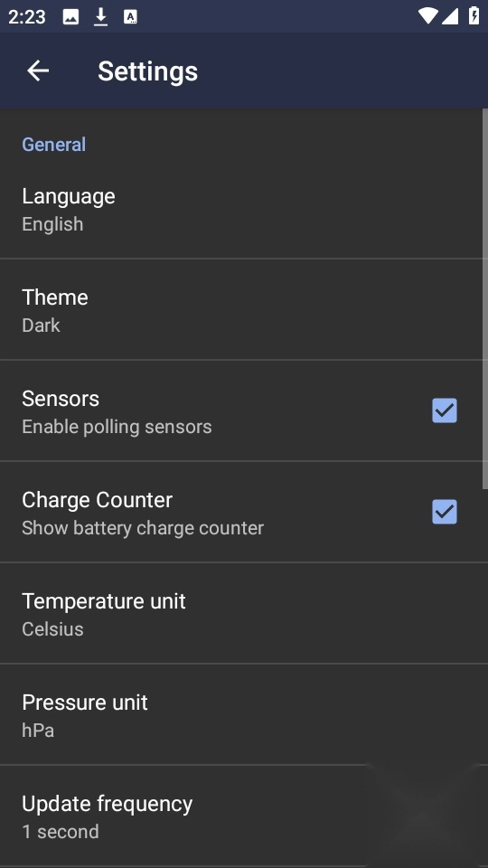This screenshot has height=868, width=488.
Task: Tap the keyboard language 'A' status icon
Action: [130, 16]
